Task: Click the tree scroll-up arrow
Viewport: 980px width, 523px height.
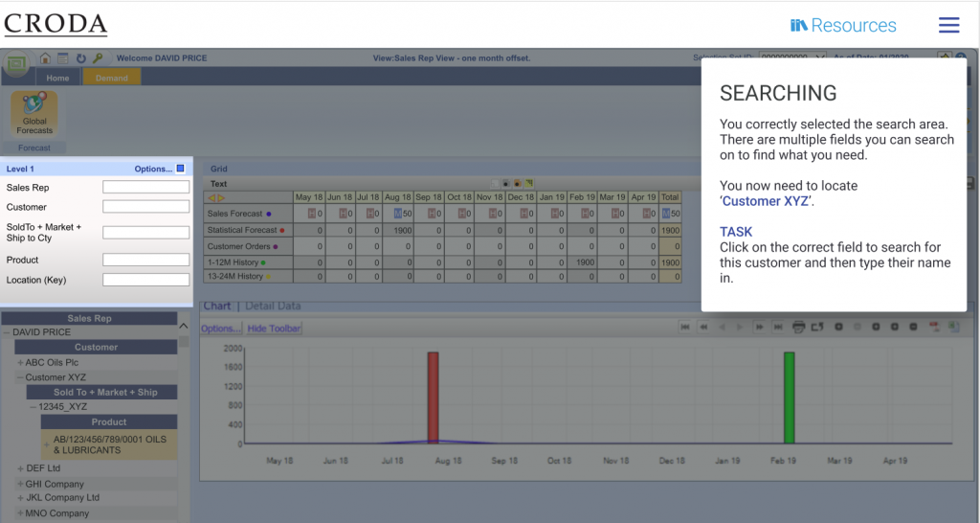Action: pos(184,326)
